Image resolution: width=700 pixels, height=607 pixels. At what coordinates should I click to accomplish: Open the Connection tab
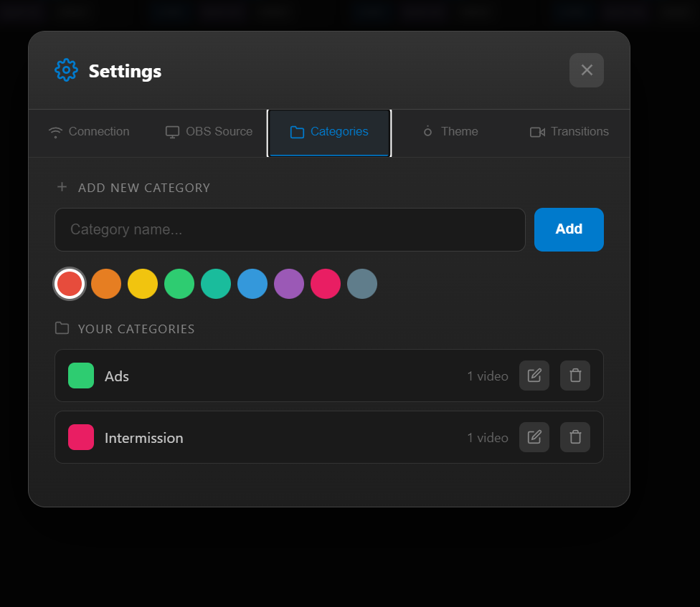(89, 132)
